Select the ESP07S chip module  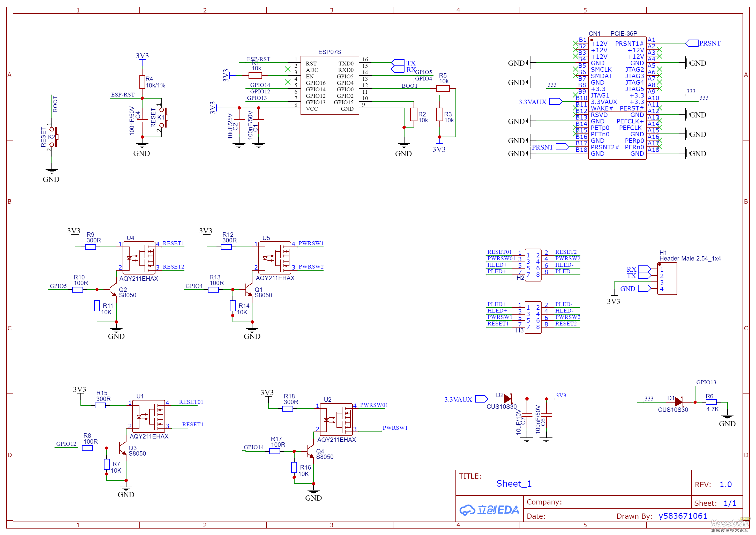[x=330, y=85]
